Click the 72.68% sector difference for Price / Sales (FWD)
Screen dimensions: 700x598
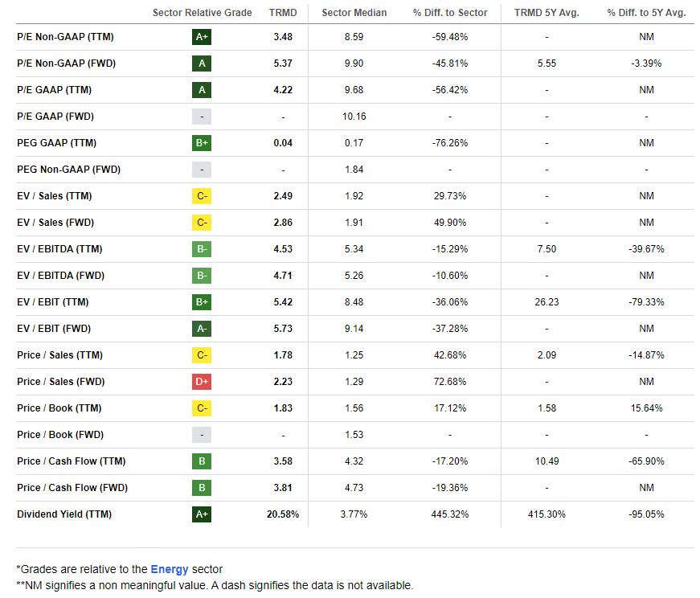point(450,382)
